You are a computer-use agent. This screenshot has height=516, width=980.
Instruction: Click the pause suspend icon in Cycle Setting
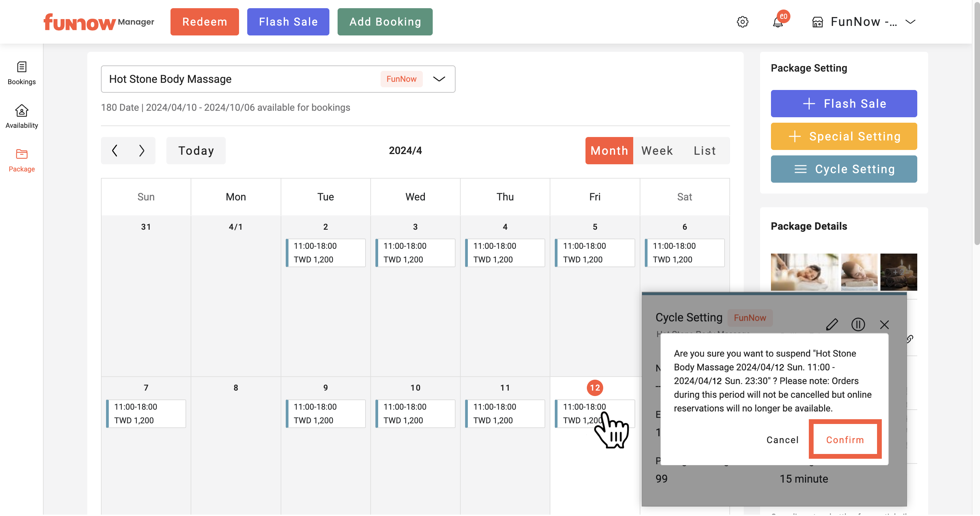(858, 324)
